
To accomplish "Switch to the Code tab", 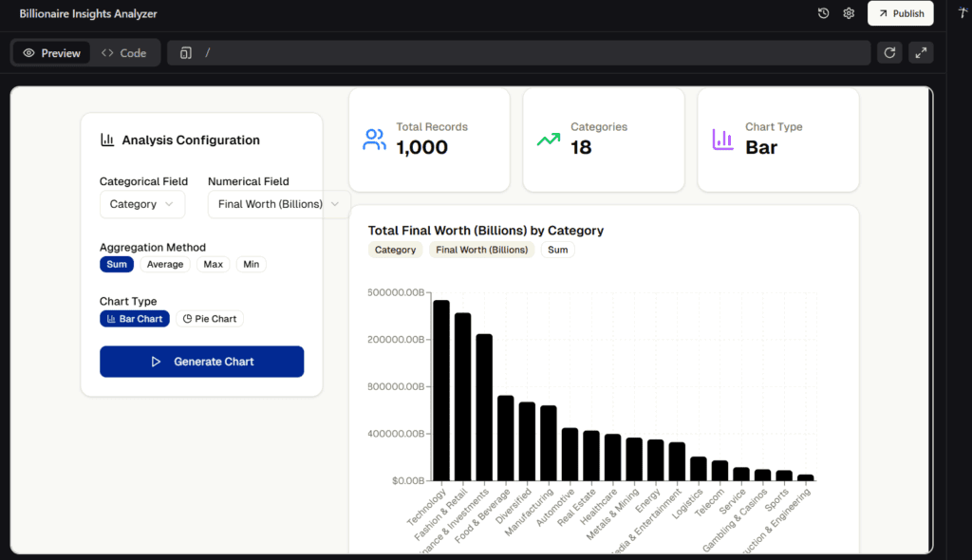I will 124,52.
